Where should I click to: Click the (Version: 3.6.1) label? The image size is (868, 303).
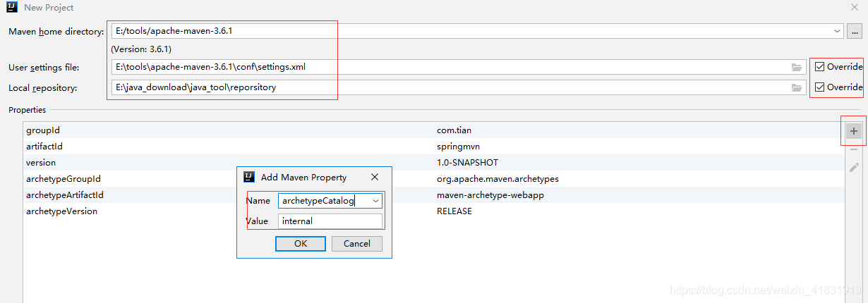(x=141, y=49)
